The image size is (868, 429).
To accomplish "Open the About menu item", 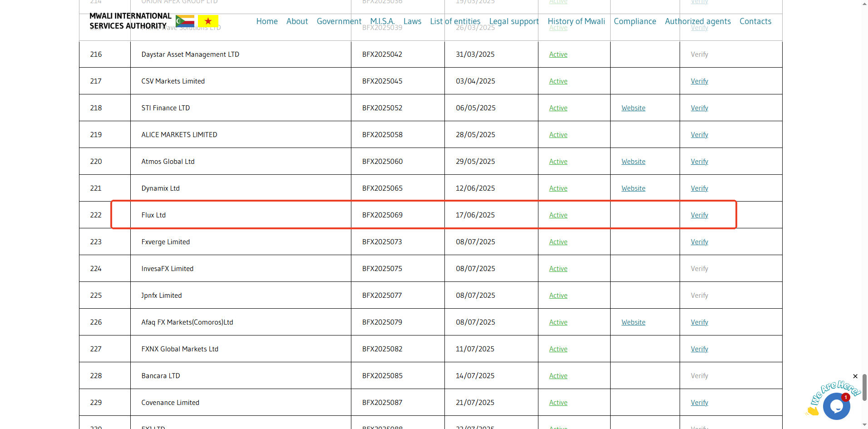I will (297, 21).
